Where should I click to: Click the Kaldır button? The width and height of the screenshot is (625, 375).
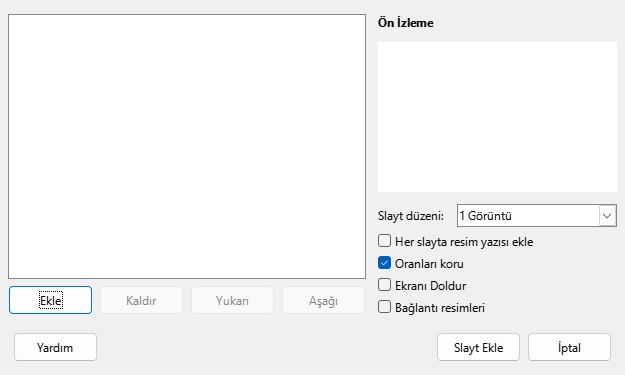tap(142, 300)
